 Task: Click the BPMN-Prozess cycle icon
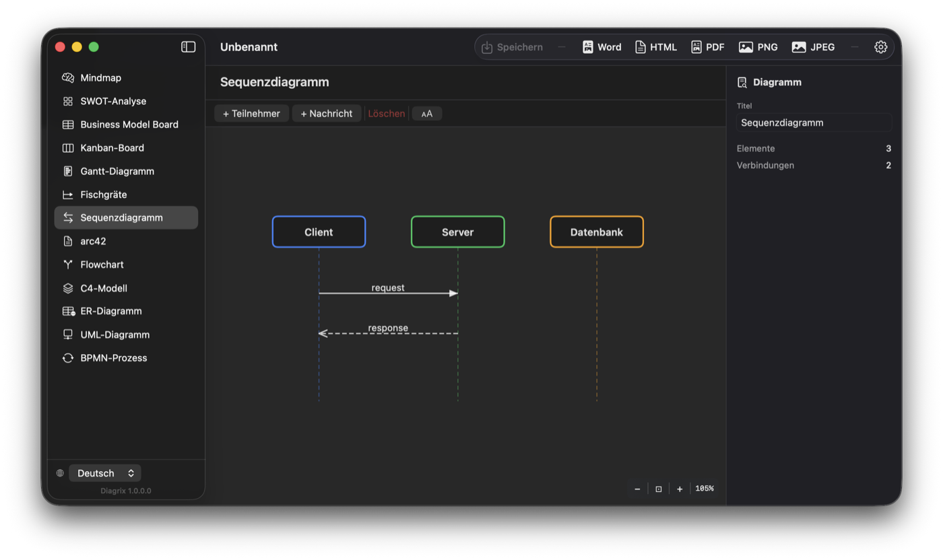point(68,358)
